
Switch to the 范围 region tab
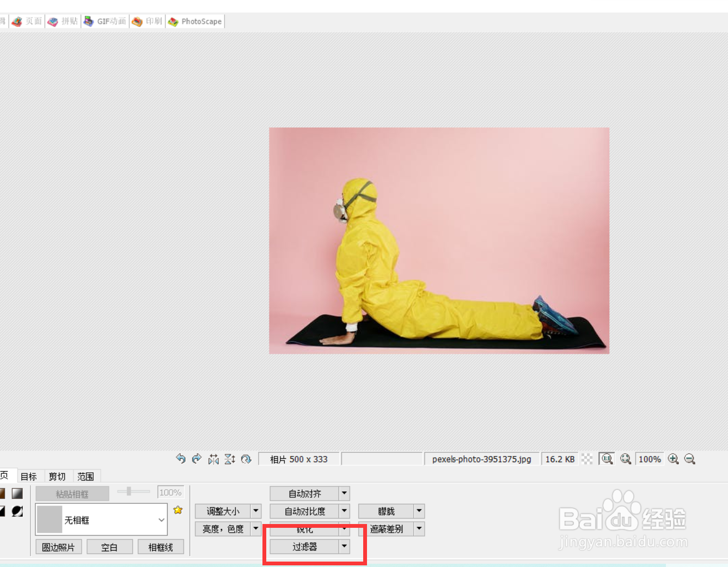point(85,476)
